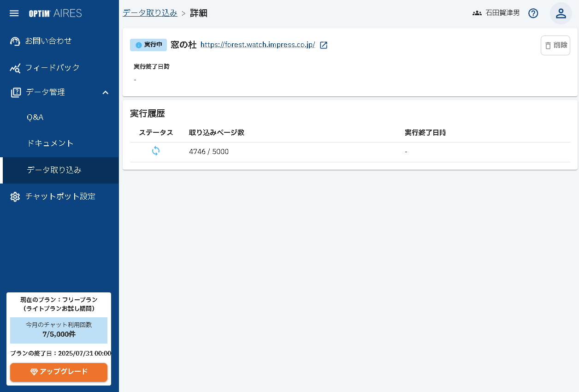Image resolution: width=579 pixels, height=392 pixels.
Task: Open the user profile avatar icon
Action: (x=561, y=13)
